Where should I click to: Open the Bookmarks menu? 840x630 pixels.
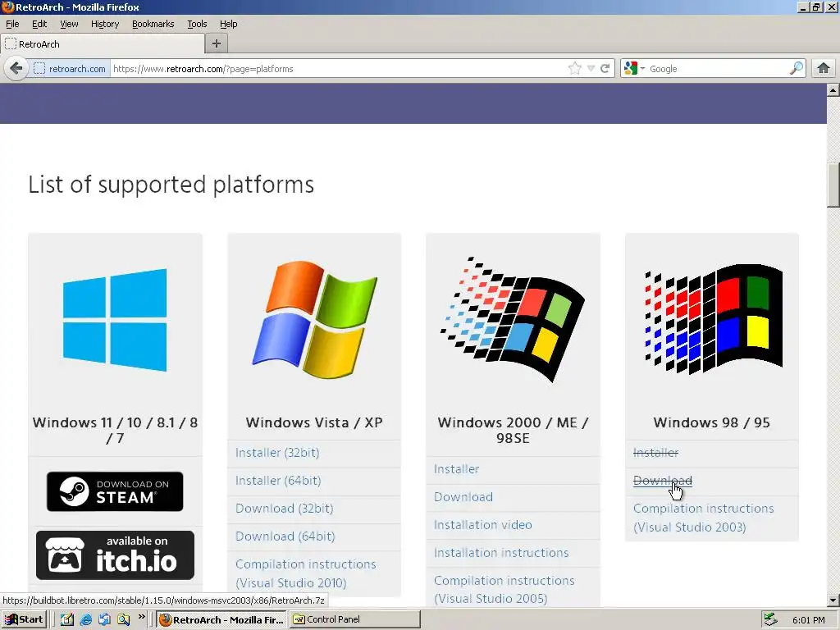click(x=153, y=24)
